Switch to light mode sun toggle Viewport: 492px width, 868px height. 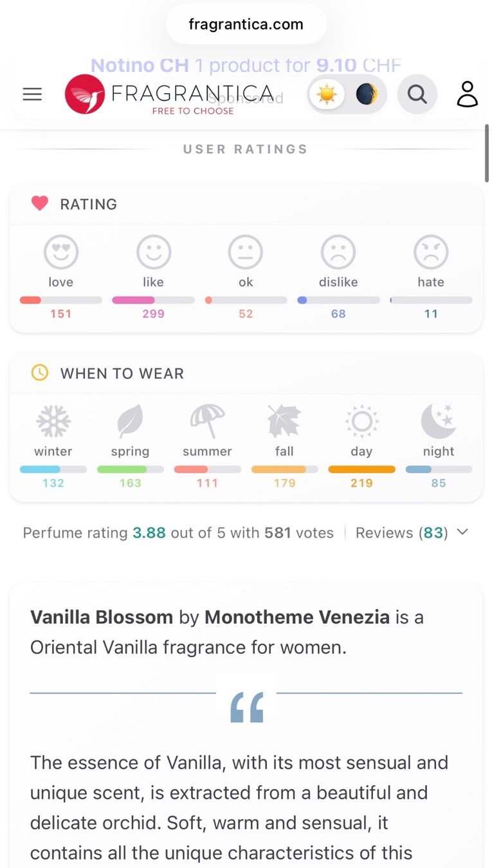click(327, 95)
